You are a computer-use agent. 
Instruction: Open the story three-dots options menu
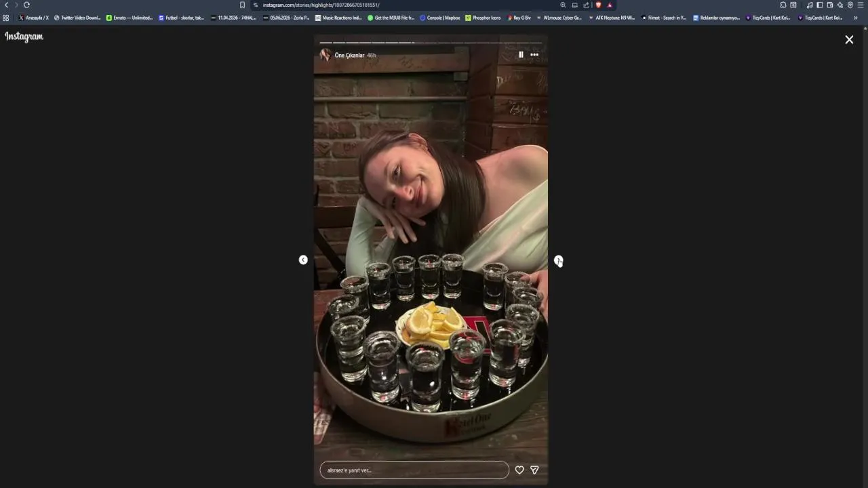tap(534, 55)
